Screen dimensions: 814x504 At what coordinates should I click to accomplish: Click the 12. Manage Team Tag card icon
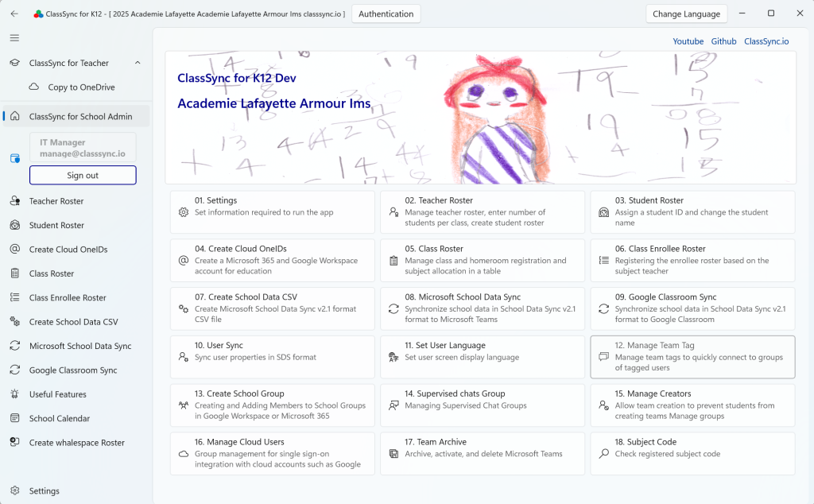point(604,357)
